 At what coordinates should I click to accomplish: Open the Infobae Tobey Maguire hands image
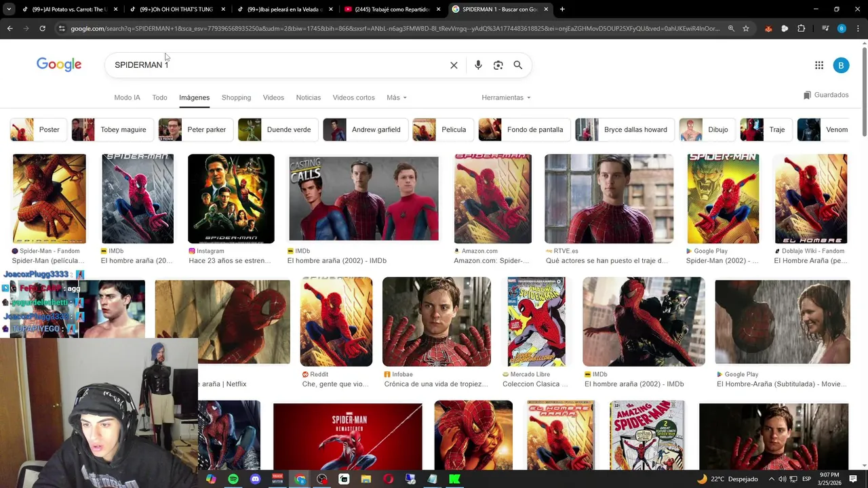tap(437, 322)
